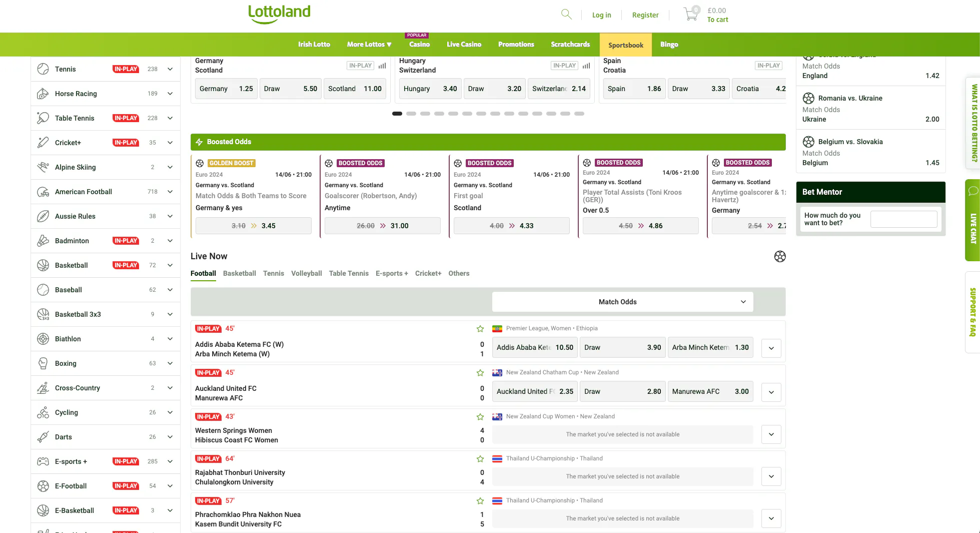
Task: Click the E-Football ball icon
Action: pyautogui.click(x=43, y=486)
